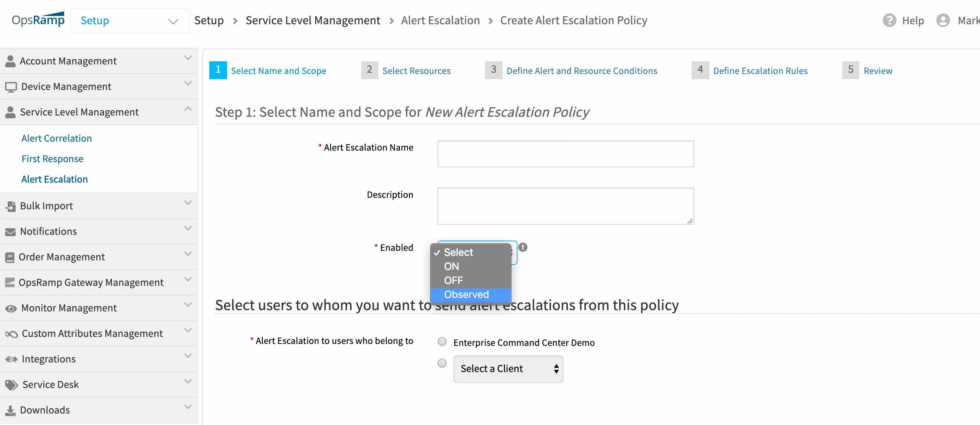Select the Enterprise Command Center Demo radio button
The height and width of the screenshot is (425, 980).
(x=442, y=341)
